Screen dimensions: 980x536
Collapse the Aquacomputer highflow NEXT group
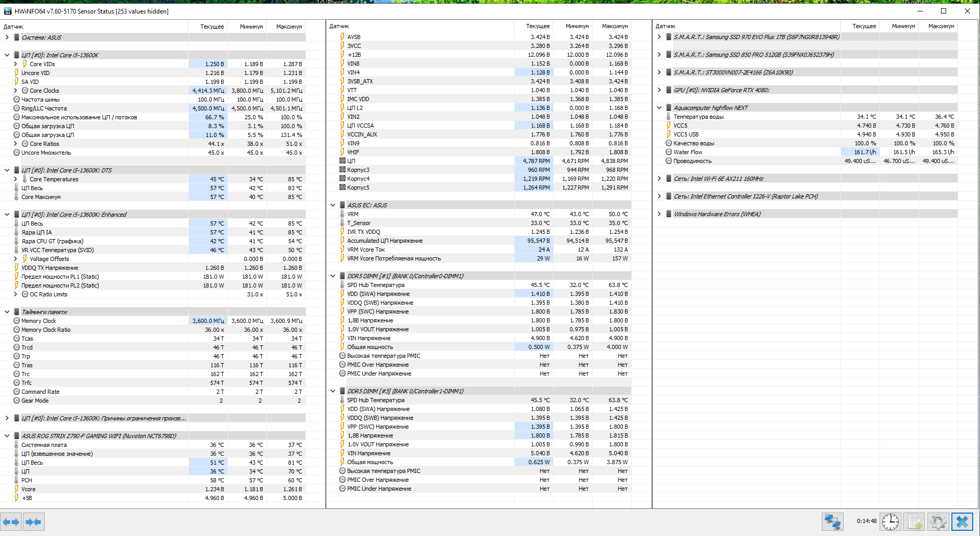659,108
